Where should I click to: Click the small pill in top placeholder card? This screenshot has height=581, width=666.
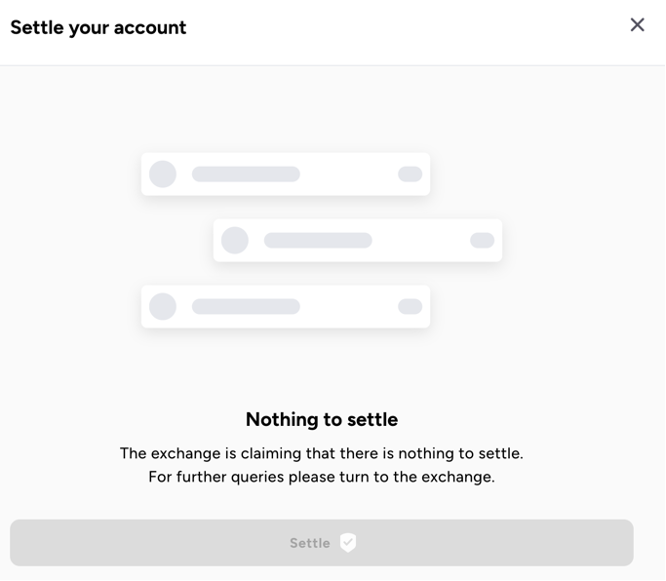point(410,174)
